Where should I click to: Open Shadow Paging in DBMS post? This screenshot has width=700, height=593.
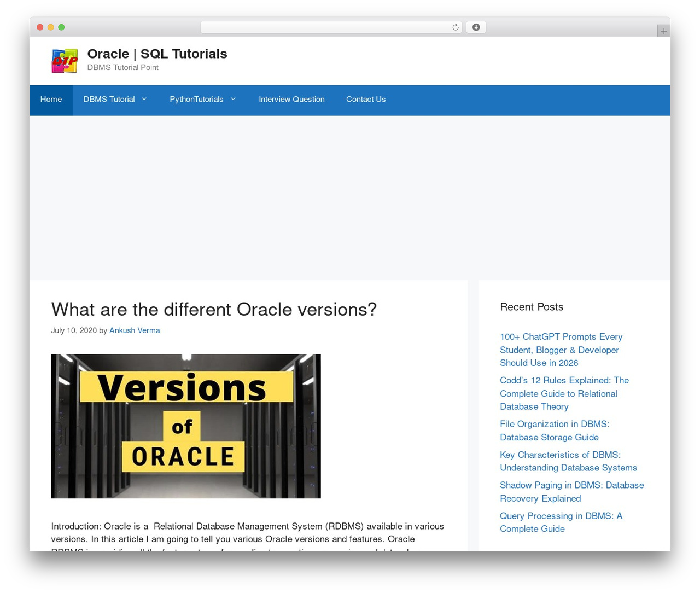tap(572, 492)
